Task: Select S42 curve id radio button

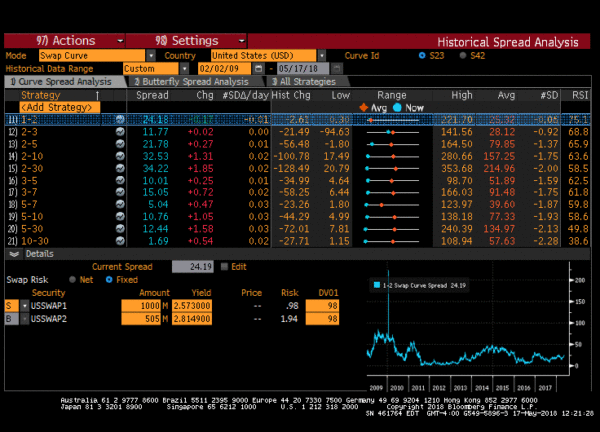Action: (x=463, y=55)
